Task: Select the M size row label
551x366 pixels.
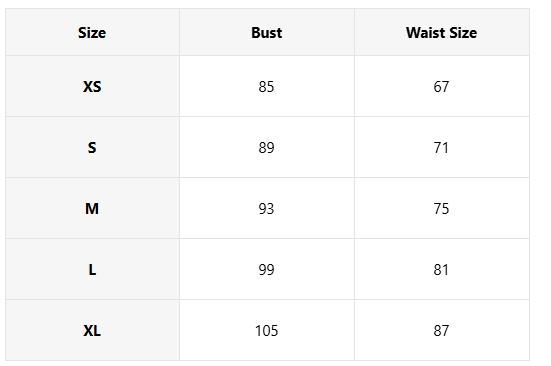Action: pos(92,209)
